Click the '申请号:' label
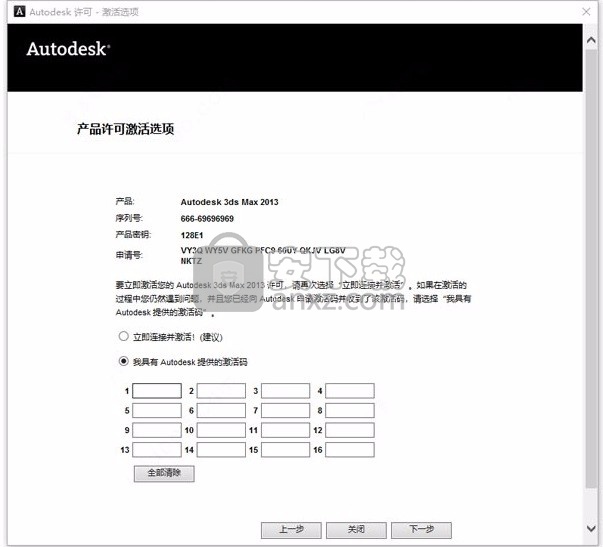 pos(129,255)
